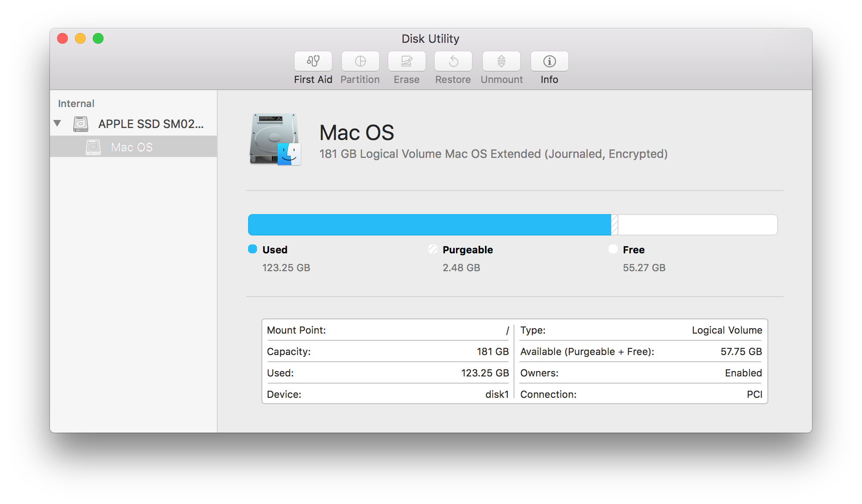Click the Unmount eject icon

(x=501, y=61)
